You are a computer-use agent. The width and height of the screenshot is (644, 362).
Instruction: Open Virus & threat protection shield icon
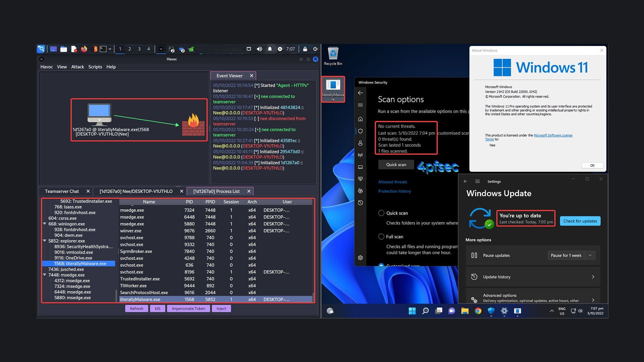pyautogui.click(x=360, y=131)
